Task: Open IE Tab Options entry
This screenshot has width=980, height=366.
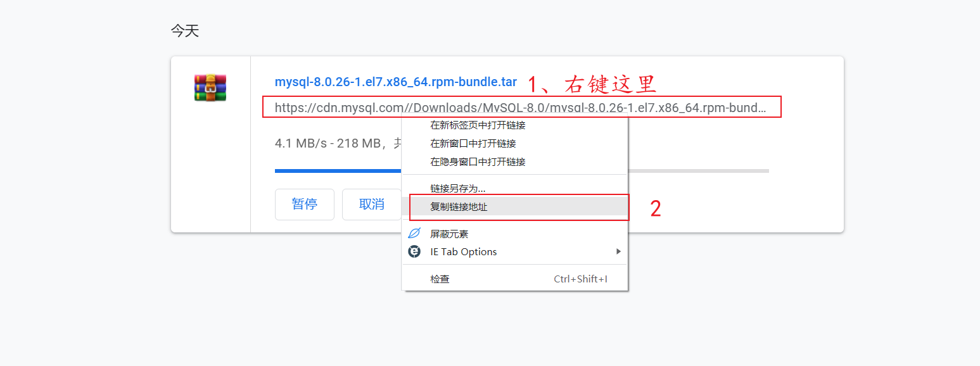Action: (463, 251)
